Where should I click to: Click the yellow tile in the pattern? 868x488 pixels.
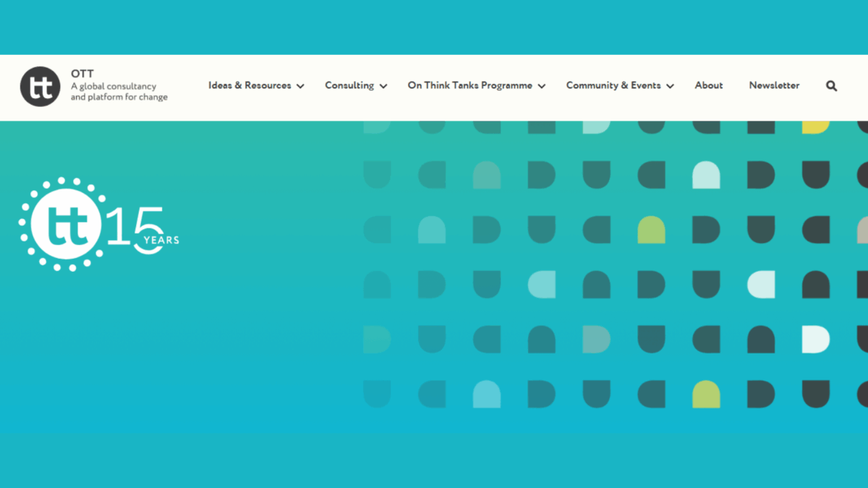815,127
